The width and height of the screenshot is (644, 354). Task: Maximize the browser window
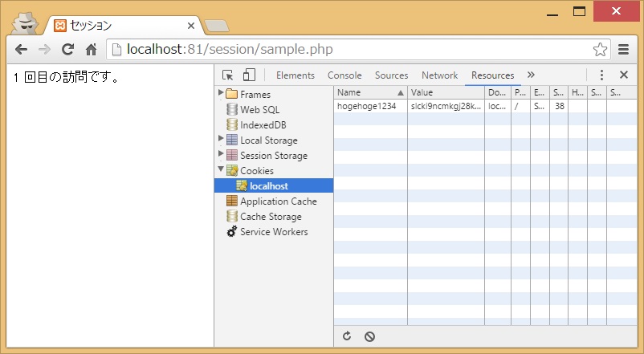point(579,11)
